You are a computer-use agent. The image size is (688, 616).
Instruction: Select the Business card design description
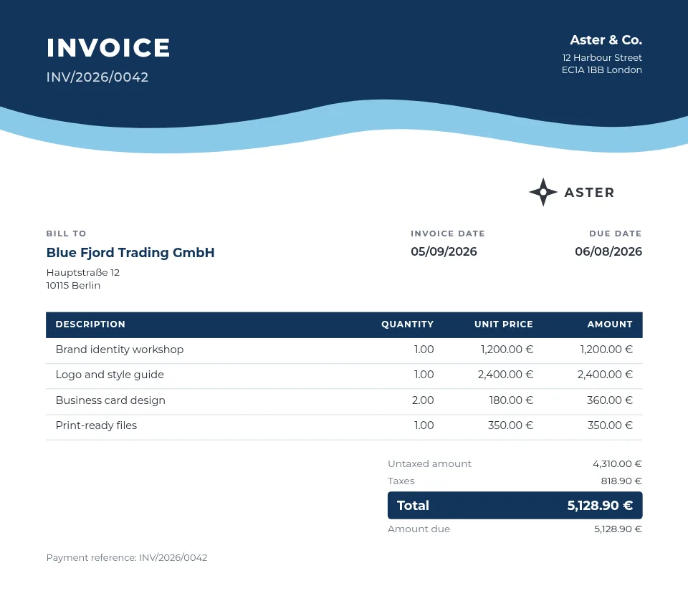110,400
